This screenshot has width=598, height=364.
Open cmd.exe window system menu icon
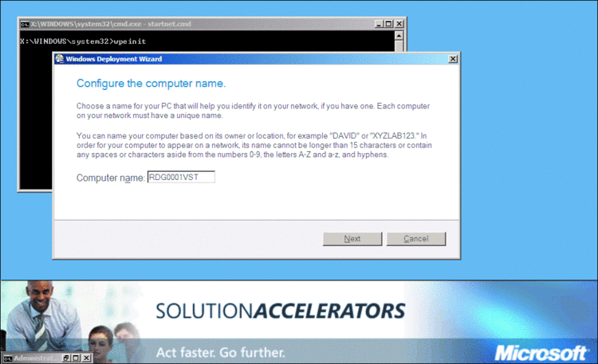(25, 24)
